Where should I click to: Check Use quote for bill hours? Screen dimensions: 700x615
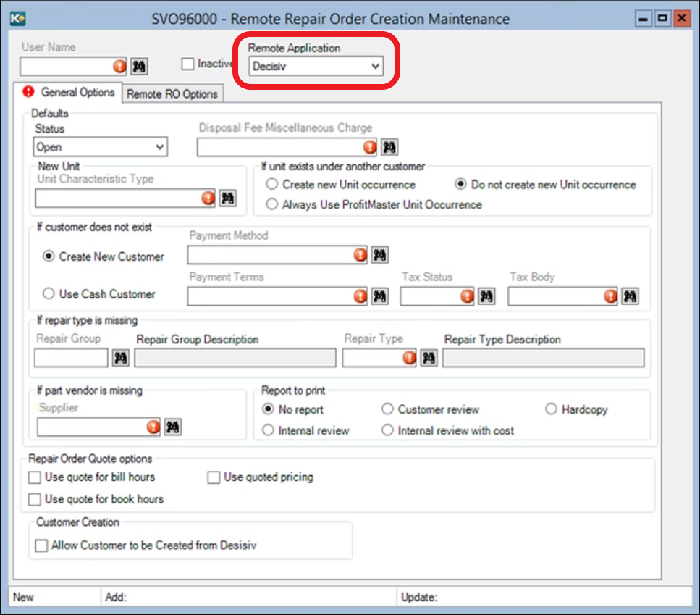pyautogui.click(x=33, y=477)
